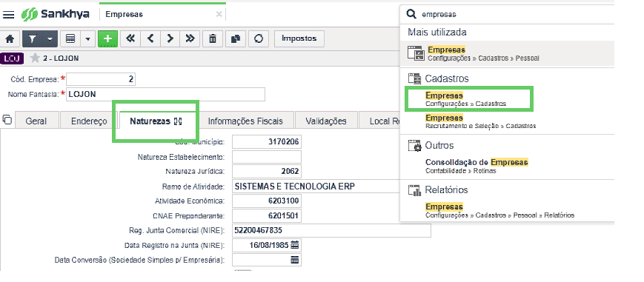This screenshot has height=282, width=644.
Task: Edit CNAE Preponderante value 6201501
Action: pyautogui.click(x=267, y=216)
